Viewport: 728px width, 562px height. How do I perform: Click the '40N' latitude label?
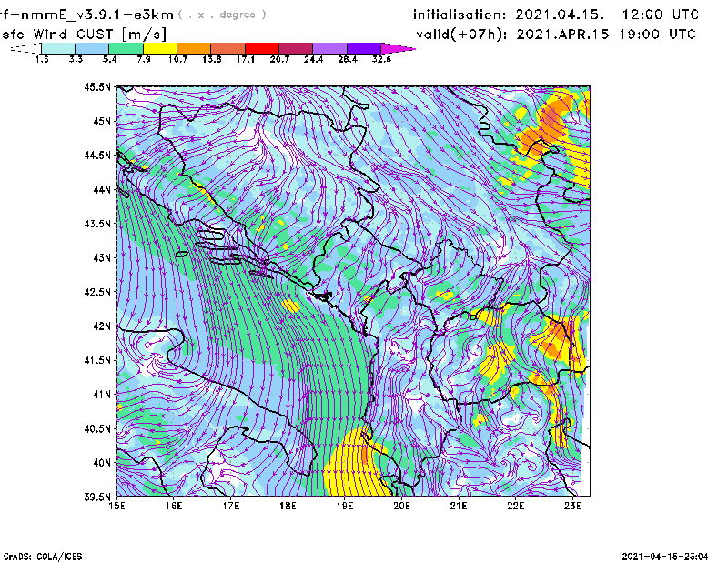[102, 463]
